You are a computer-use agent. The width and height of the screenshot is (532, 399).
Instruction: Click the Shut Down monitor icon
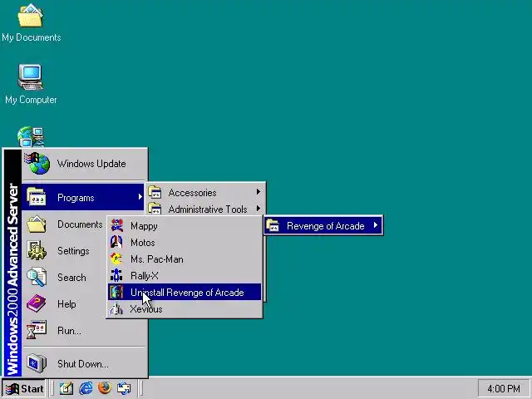click(x=37, y=363)
